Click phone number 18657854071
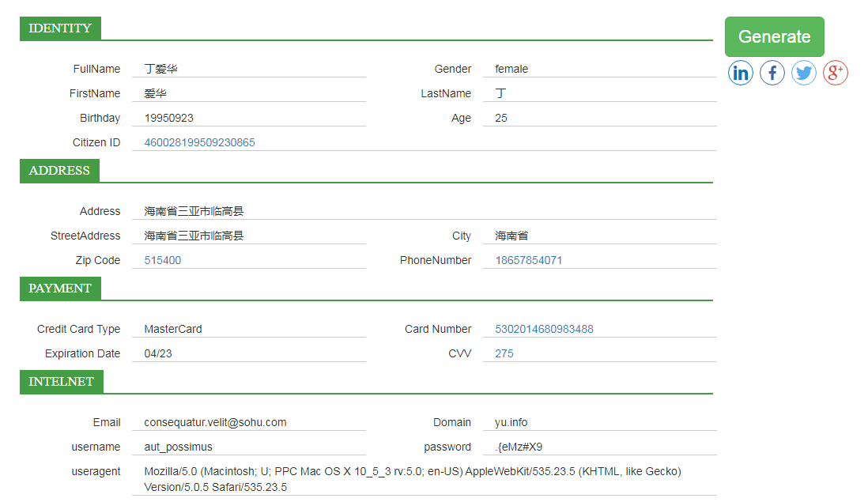868x502 pixels. click(529, 261)
